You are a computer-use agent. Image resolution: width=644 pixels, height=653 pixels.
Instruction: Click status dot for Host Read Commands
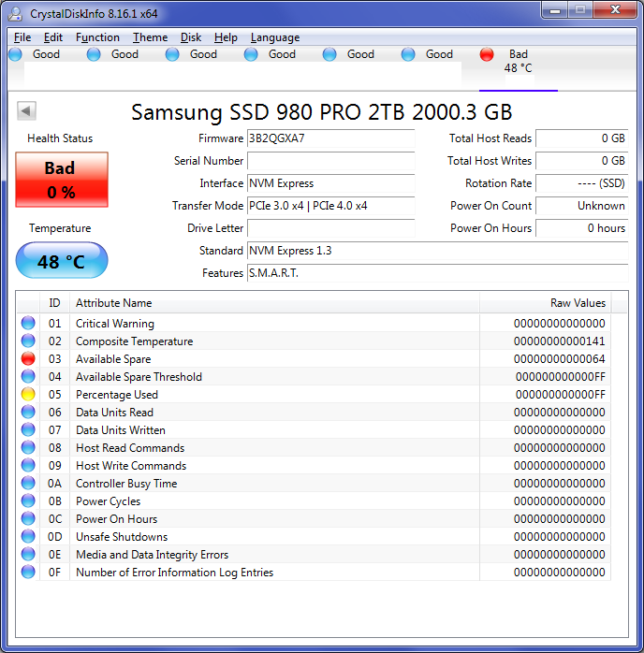28,447
